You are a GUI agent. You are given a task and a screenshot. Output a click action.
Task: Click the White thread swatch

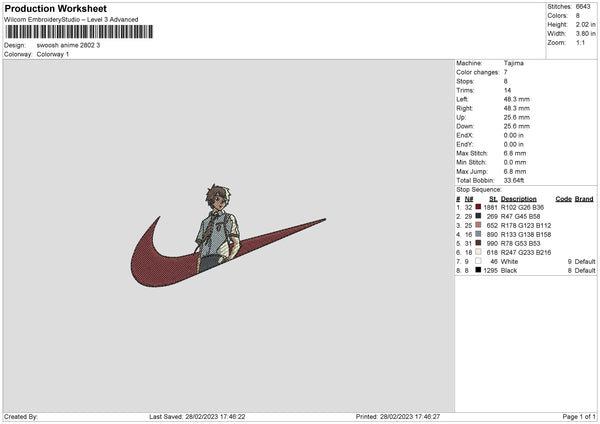(x=478, y=261)
